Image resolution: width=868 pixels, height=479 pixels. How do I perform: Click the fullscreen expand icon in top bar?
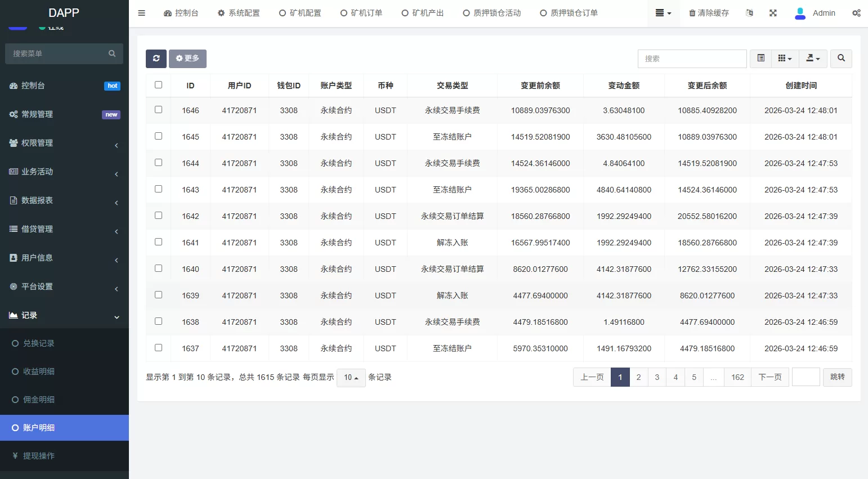(x=773, y=12)
